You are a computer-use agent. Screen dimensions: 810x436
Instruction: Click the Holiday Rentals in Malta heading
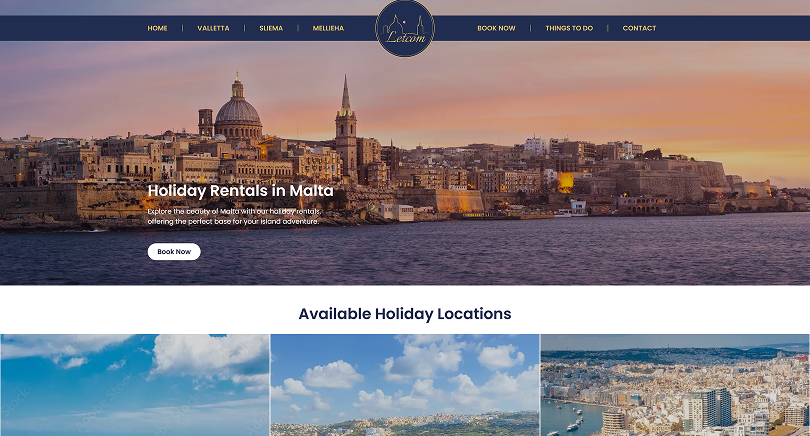[x=241, y=191]
